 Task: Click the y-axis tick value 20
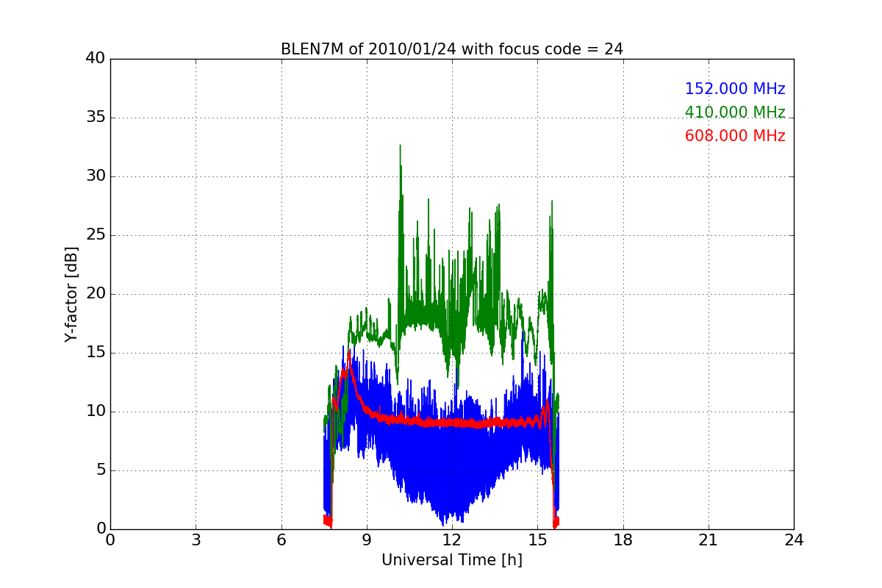96,294
